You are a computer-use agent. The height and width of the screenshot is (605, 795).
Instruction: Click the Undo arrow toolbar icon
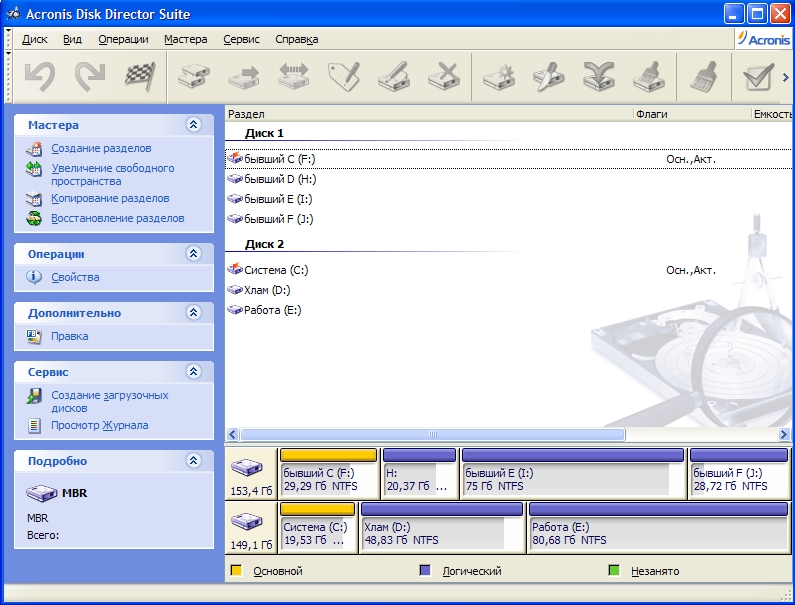point(40,77)
